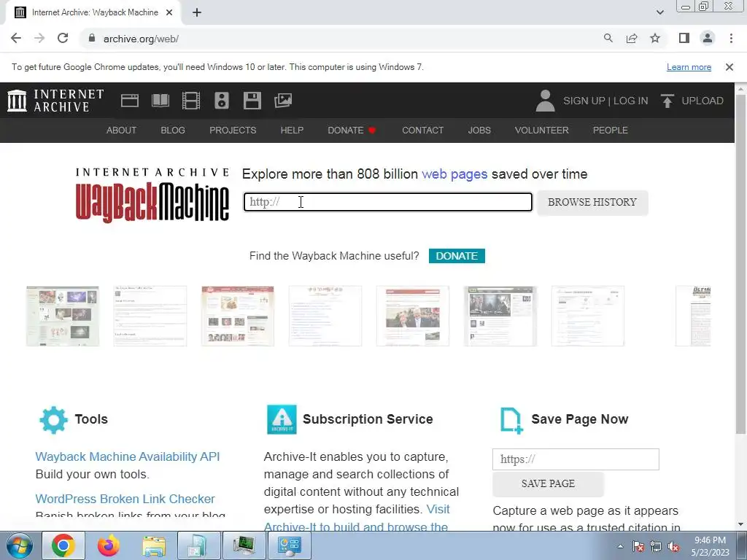Open the sixth thumbnail with dark header

pyautogui.click(x=500, y=316)
